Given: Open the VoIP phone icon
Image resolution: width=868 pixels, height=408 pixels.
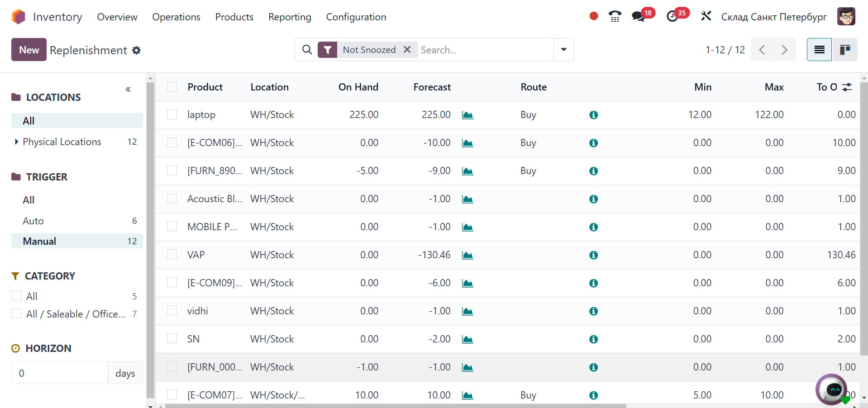Looking at the screenshot, I should point(615,17).
